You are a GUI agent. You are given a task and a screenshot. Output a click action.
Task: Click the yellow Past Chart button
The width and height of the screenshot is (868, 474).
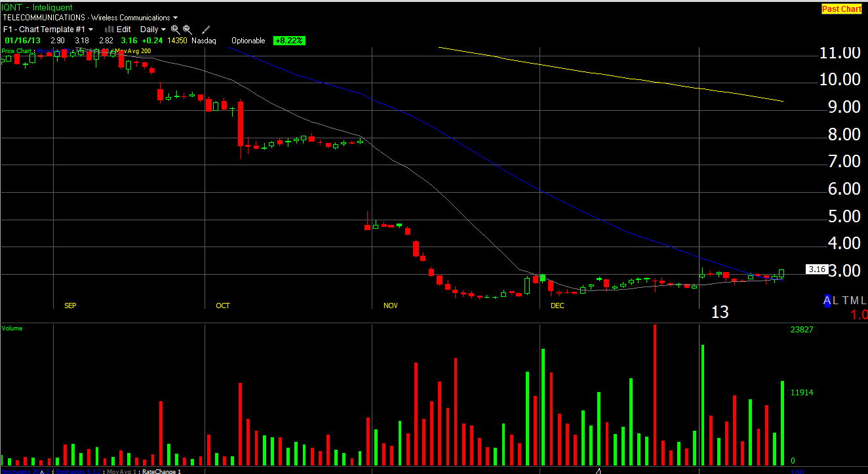[x=841, y=9]
